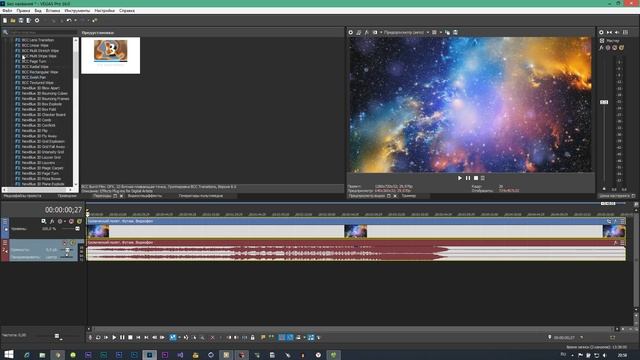Copy preview snapshot to clipboard
The width and height of the screenshot is (640, 360).
coord(447,32)
